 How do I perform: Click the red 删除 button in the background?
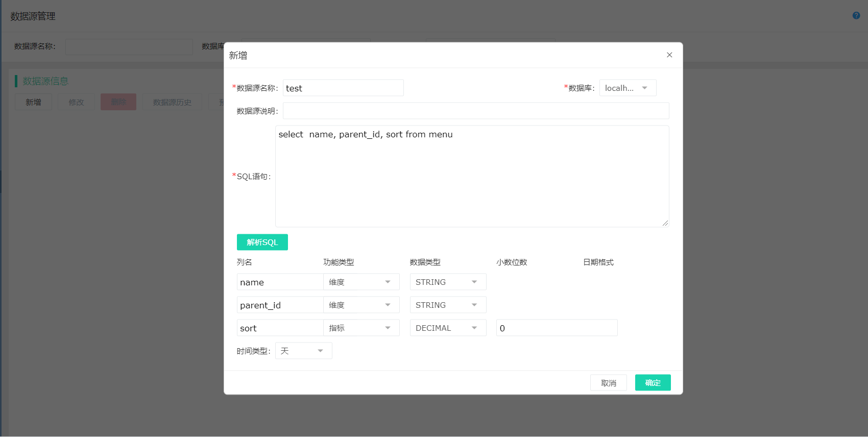pyautogui.click(x=118, y=102)
